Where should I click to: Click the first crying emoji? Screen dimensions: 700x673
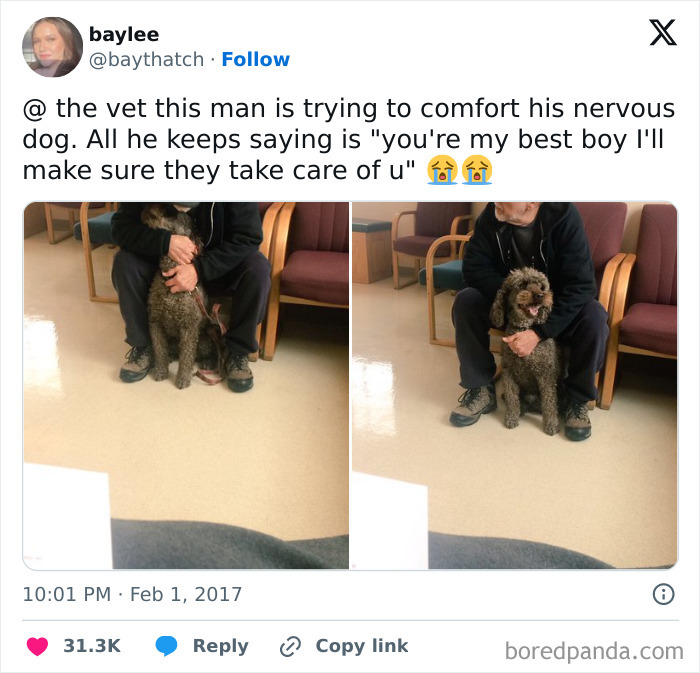coord(442,170)
